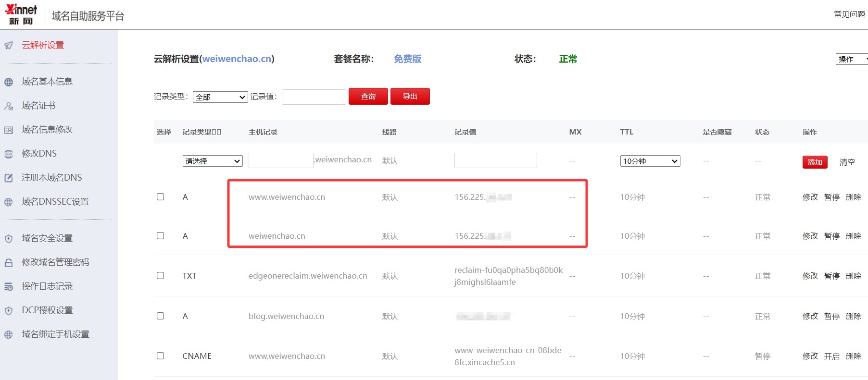This screenshot has height=380, width=868.
Task: Click 删除 for A record www.weiwenchao.cn
Action: click(854, 197)
